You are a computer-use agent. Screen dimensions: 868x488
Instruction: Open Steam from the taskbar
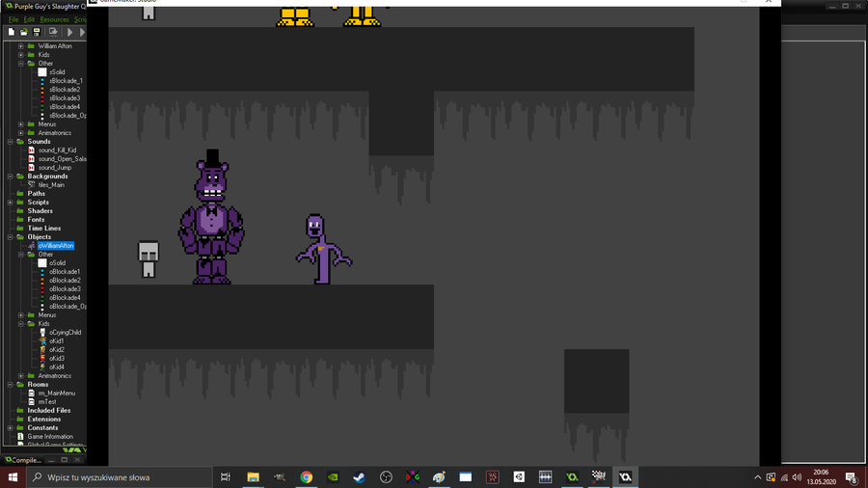(360, 477)
